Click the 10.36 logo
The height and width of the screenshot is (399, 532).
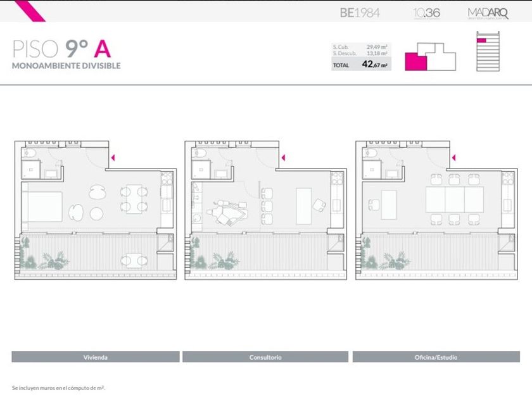[x=427, y=13]
